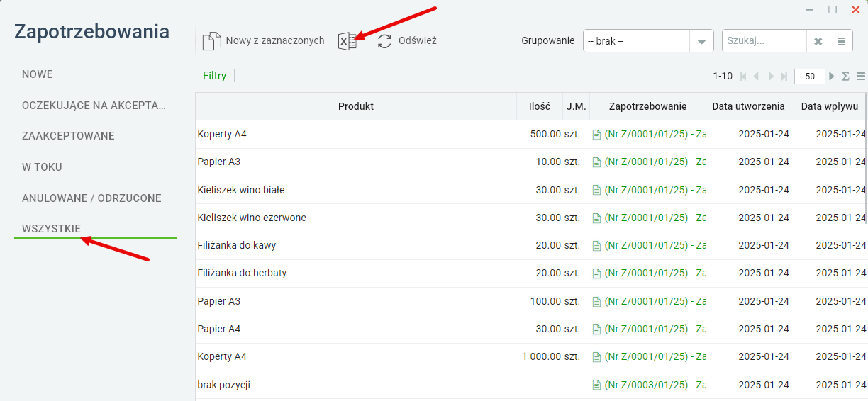Open requisition link in Koperty A4 500.00 row
This screenshot has height=401, width=868.
coord(655,134)
